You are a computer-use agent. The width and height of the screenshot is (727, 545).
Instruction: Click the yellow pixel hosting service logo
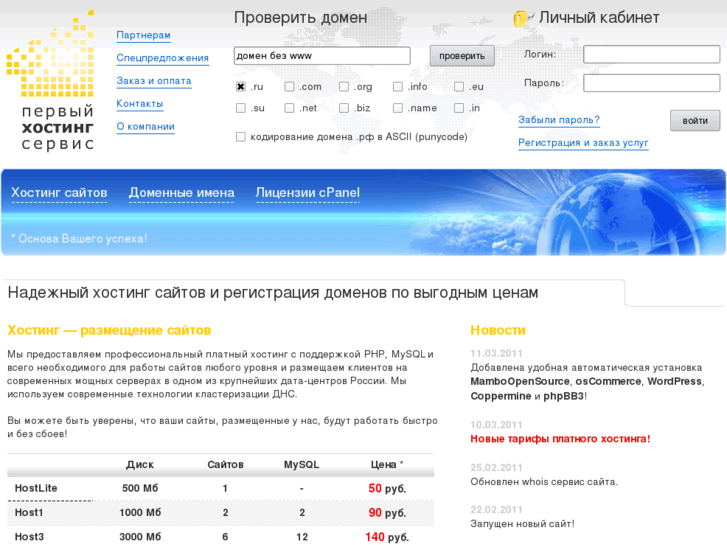click(x=50, y=80)
